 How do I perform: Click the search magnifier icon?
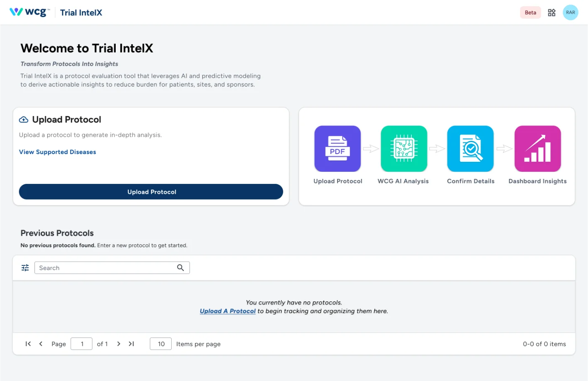[180, 268]
